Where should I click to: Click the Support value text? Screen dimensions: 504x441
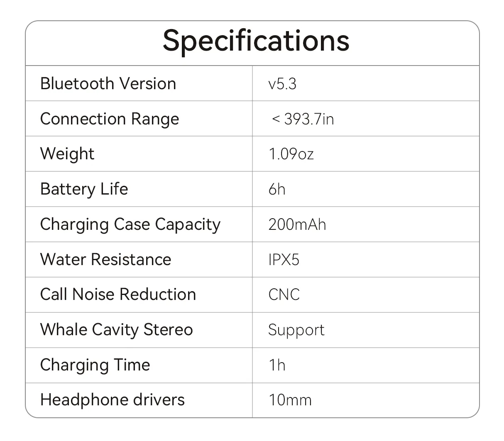coord(296,330)
